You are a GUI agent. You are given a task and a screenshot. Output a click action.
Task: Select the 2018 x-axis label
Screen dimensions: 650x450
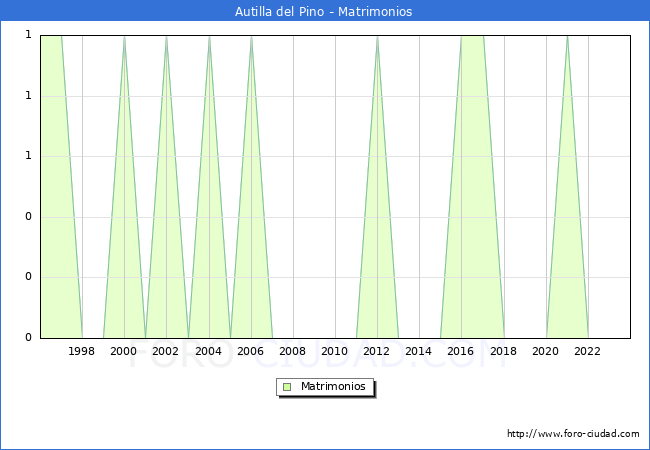tap(503, 351)
